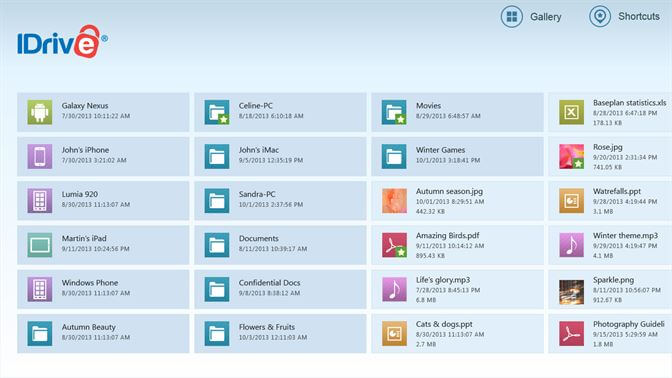
Task: Open the Baseplan statistics.xls Excel icon
Action: coord(571,112)
